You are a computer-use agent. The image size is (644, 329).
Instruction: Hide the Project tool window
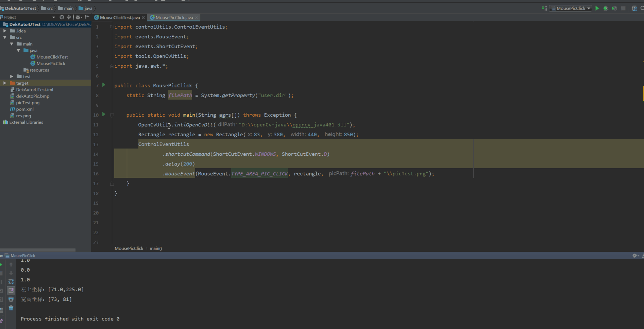(x=87, y=17)
